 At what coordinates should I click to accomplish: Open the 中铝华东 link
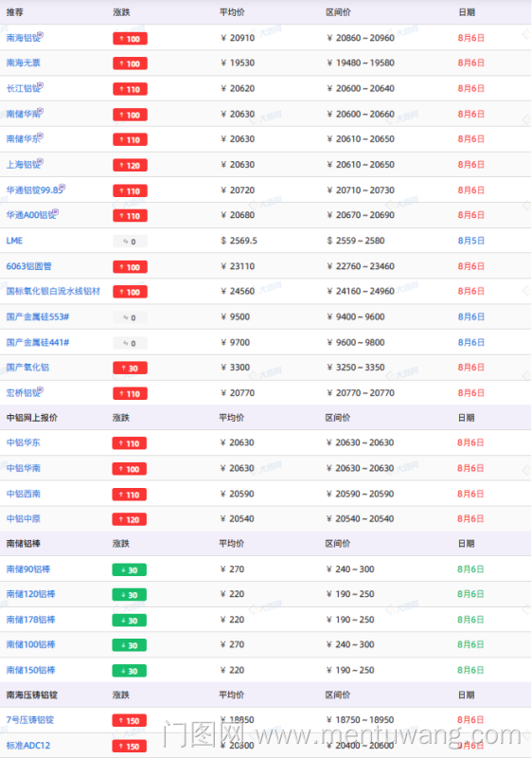pos(23,442)
